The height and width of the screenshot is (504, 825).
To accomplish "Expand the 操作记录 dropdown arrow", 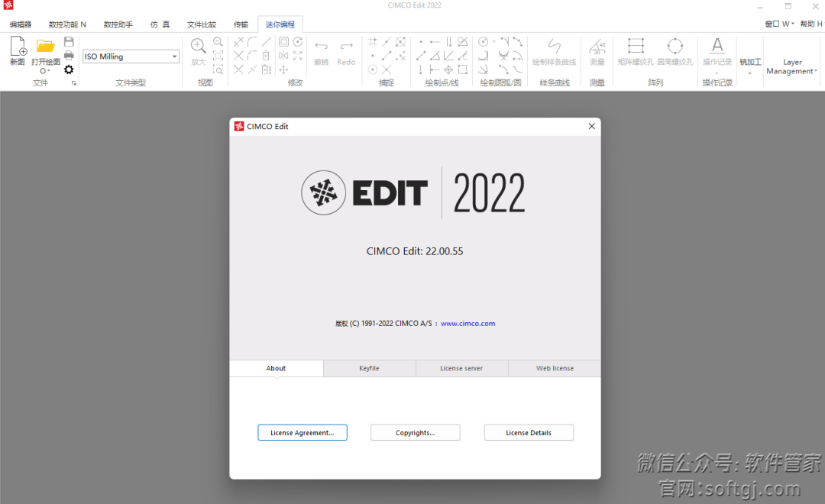I will click(717, 73).
